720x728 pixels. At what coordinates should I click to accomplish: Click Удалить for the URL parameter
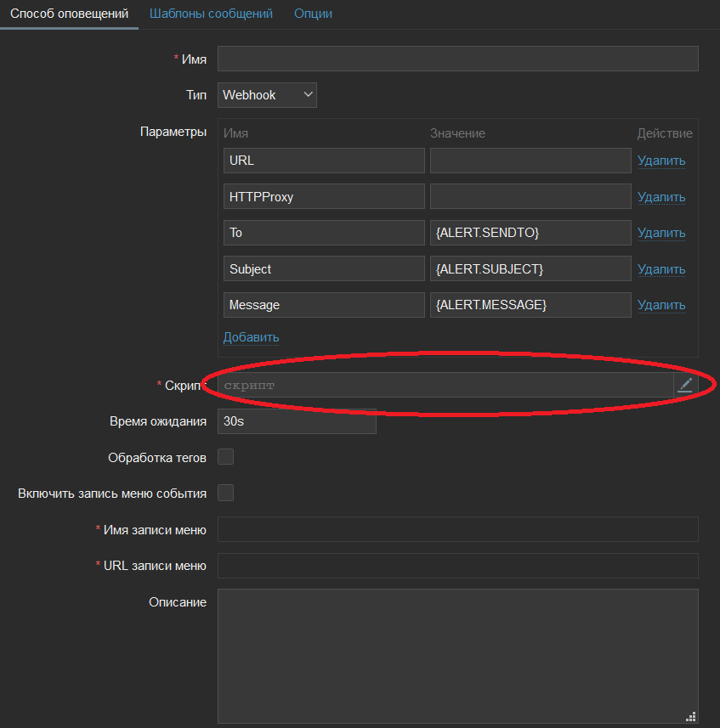pyautogui.click(x=660, y=161)
